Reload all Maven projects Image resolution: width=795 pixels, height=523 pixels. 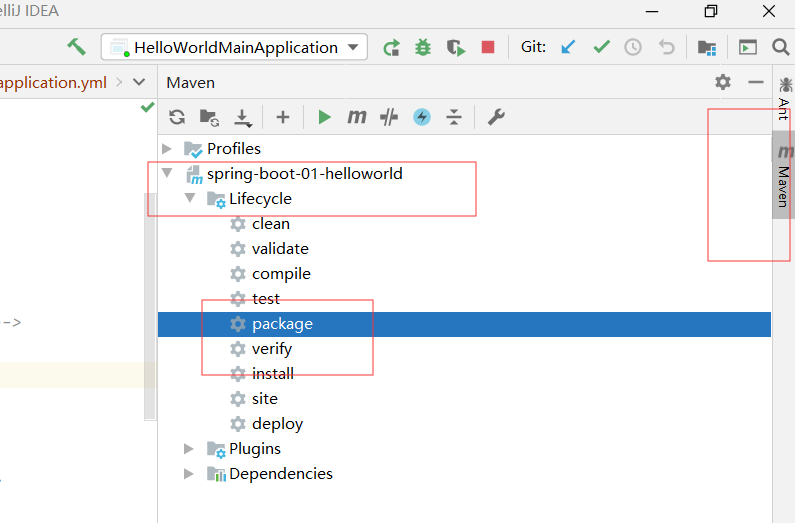[x=177, y=117]
